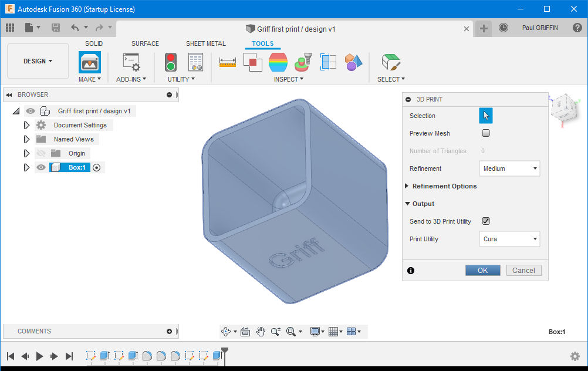This screenshot has width=588, height=371.
Task: Open Display Settings monitor icon
Action: 315,332
